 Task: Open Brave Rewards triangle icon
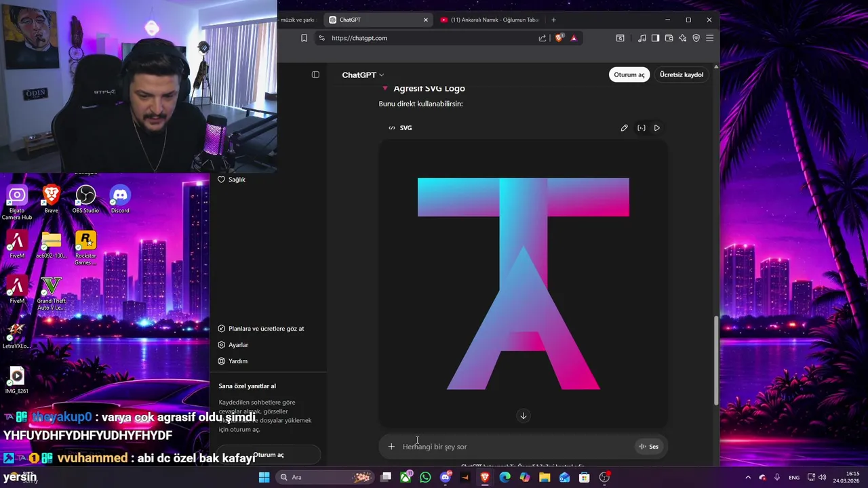coord(574,38)
